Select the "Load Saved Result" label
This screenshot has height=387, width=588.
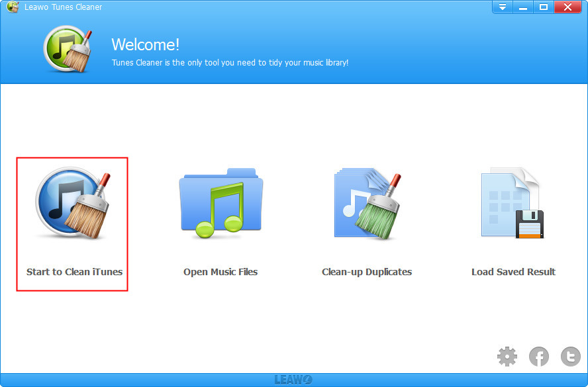tap(513, 272)
